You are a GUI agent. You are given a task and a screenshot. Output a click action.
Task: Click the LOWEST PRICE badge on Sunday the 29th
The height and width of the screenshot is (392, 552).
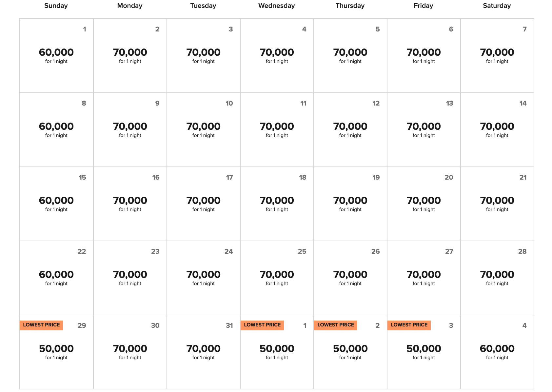tap(41, 325)
